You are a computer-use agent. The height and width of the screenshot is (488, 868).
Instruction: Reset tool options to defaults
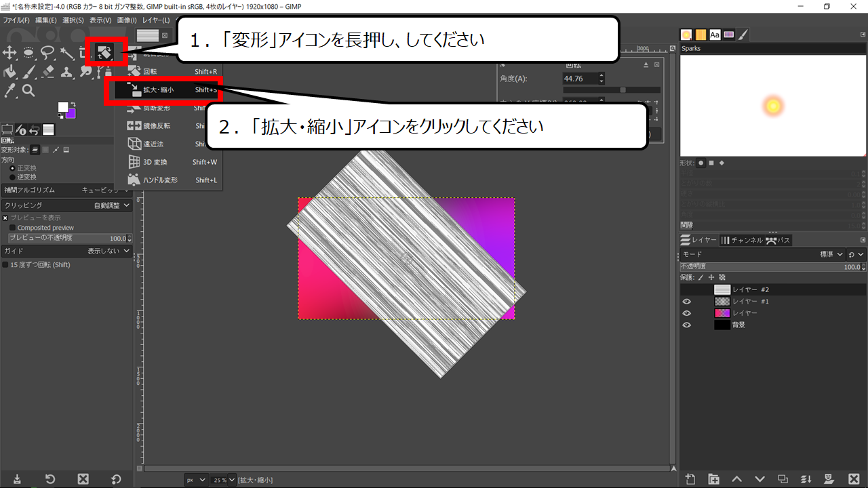(x=116, y=479)
